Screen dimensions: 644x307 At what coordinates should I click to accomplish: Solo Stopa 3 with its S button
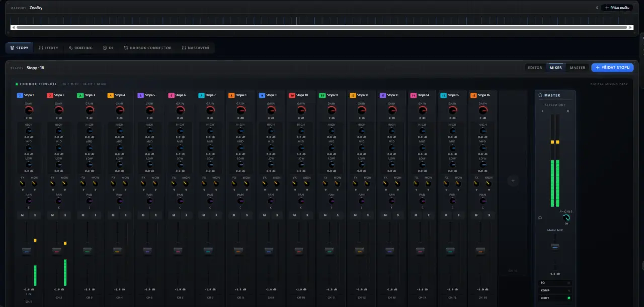point(95,215)
